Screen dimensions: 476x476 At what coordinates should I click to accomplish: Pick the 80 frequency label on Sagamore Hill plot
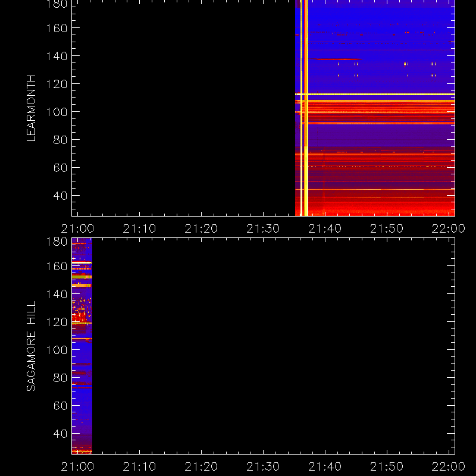tap(60, 378)
